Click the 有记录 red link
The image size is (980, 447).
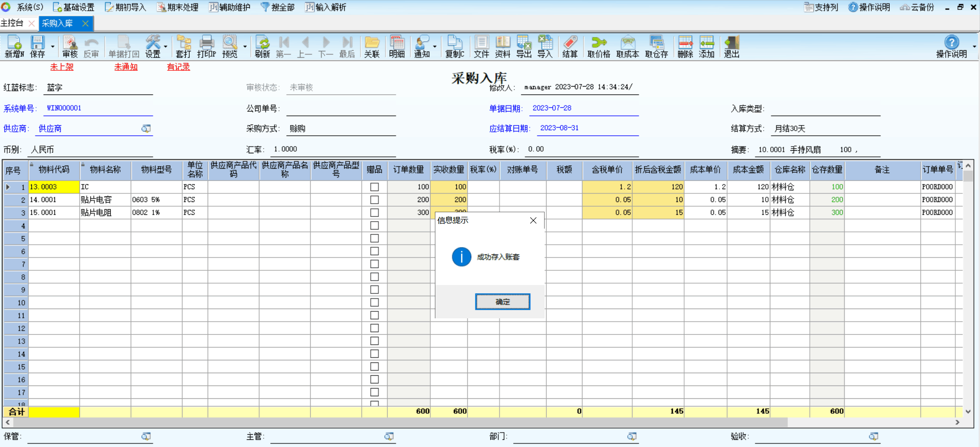[x=178, y=67]
